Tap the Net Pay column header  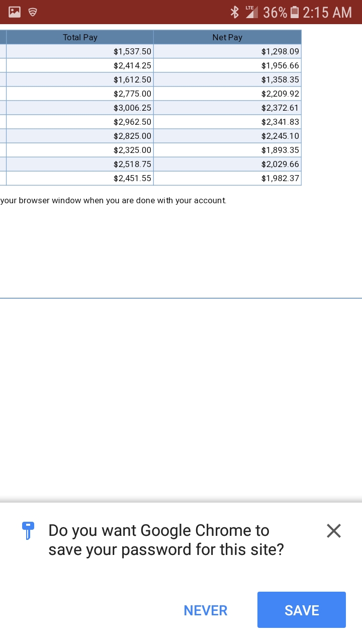point(227,37)
